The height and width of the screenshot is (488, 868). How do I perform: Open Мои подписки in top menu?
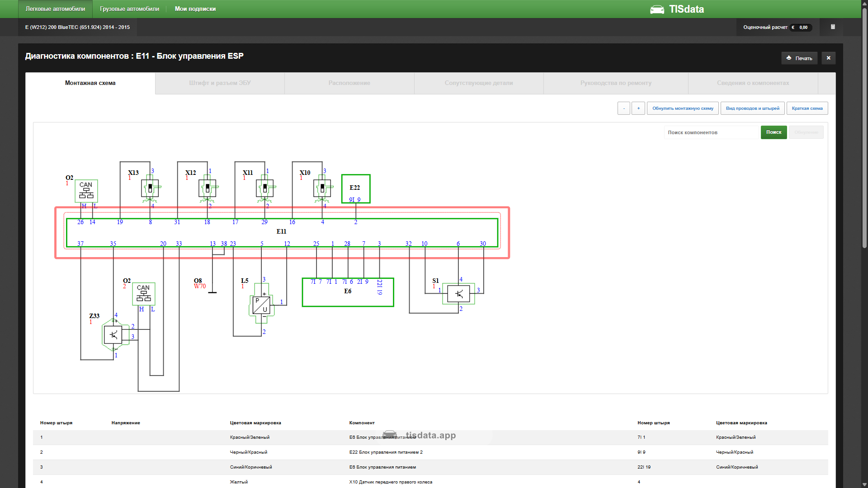(x=195, y=9)
